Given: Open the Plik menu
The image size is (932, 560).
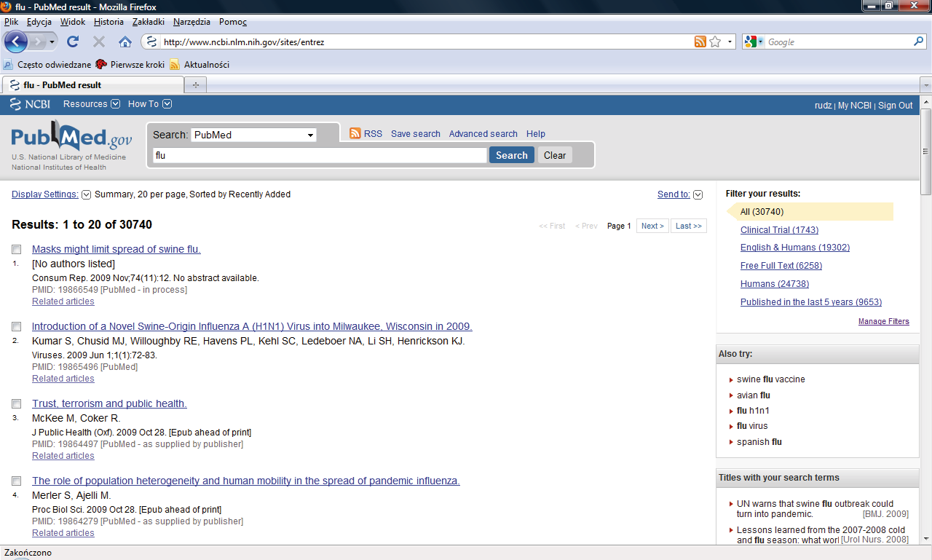Looking at the screenshot, I should tap(11, 22).
